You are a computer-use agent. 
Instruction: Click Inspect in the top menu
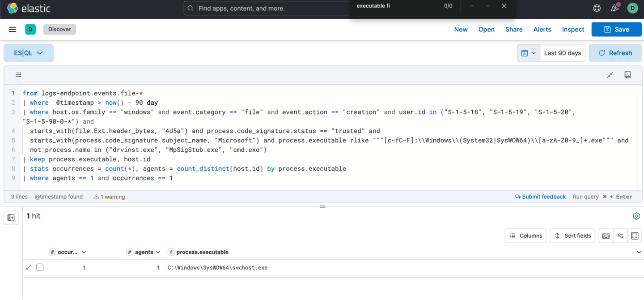[573, 30]
